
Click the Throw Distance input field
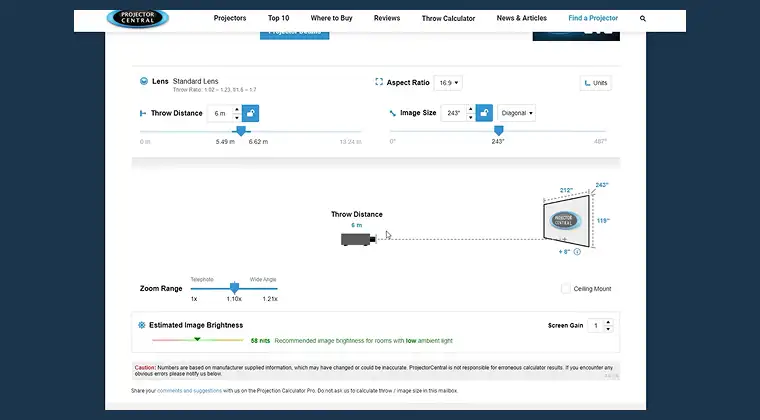coord(221,113)
